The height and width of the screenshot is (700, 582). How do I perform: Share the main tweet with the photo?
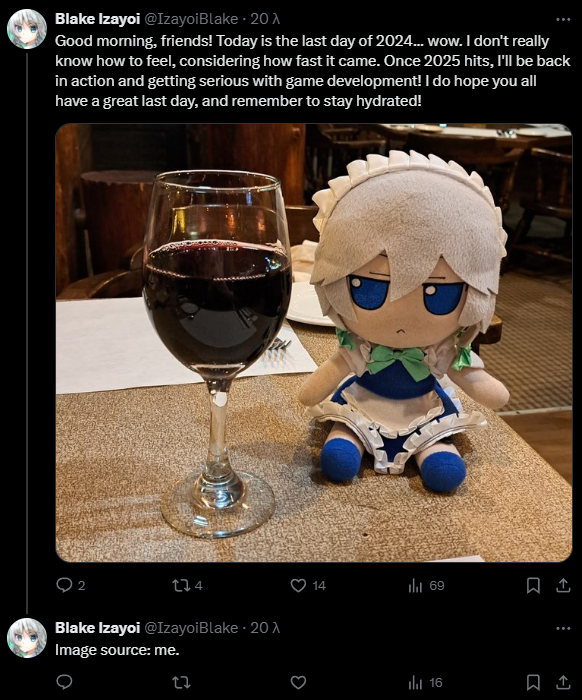click(x=563, y=585)
